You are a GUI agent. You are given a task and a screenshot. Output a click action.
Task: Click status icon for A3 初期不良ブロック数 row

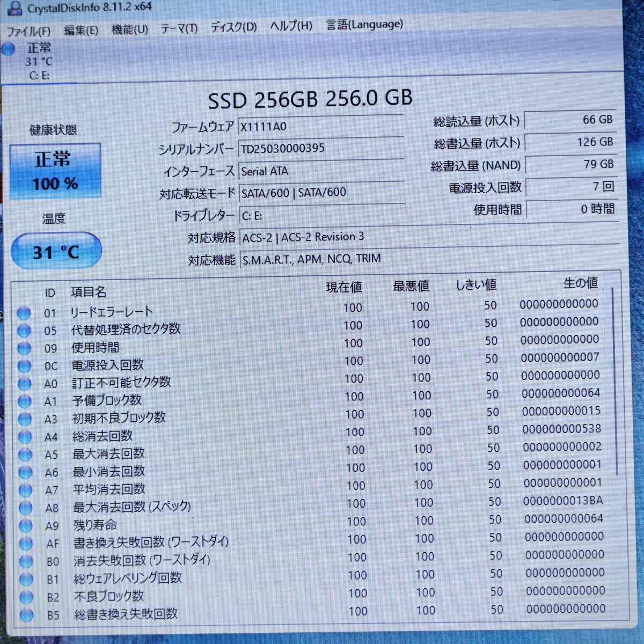pyautogui.click(x=25, y=419)
